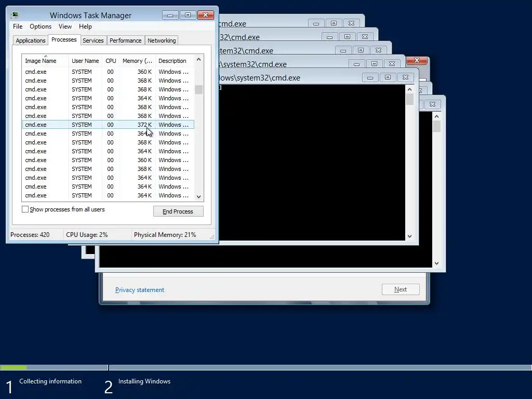This screenshot has height=399, width=532.
Task: Maximize the tem32\cmd.exe window
Action: tap(361, 50)
